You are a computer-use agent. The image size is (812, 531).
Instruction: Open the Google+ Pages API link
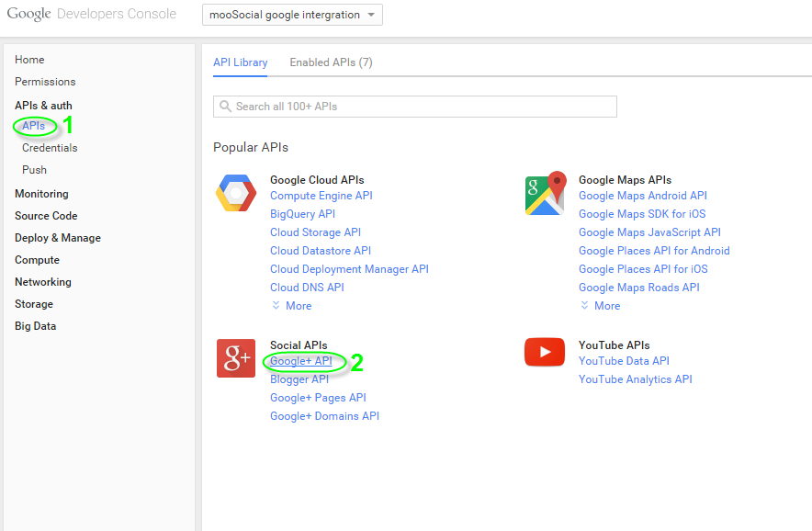click(318, 398)
